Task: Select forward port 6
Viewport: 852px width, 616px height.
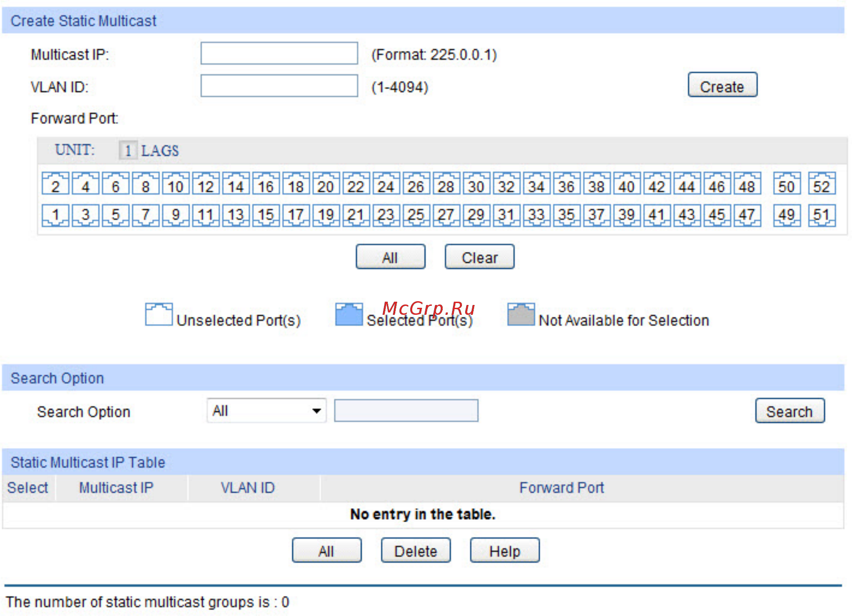Action: click(x=115, y=183)
